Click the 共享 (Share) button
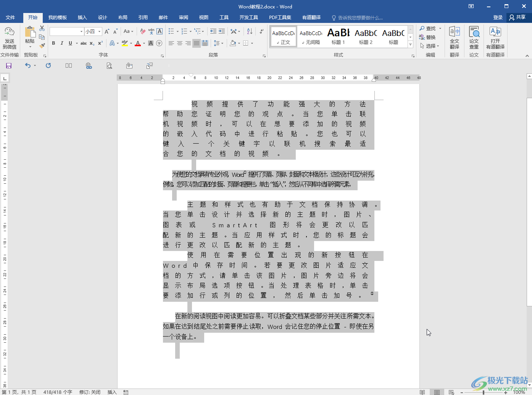Viewport: 532px width, 395px height. pos(517,17)
